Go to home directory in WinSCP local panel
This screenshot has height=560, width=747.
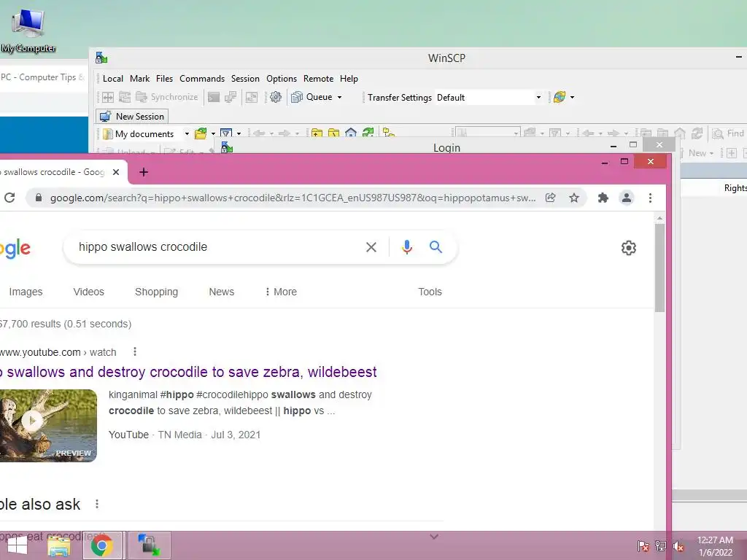tap(351, 133)
